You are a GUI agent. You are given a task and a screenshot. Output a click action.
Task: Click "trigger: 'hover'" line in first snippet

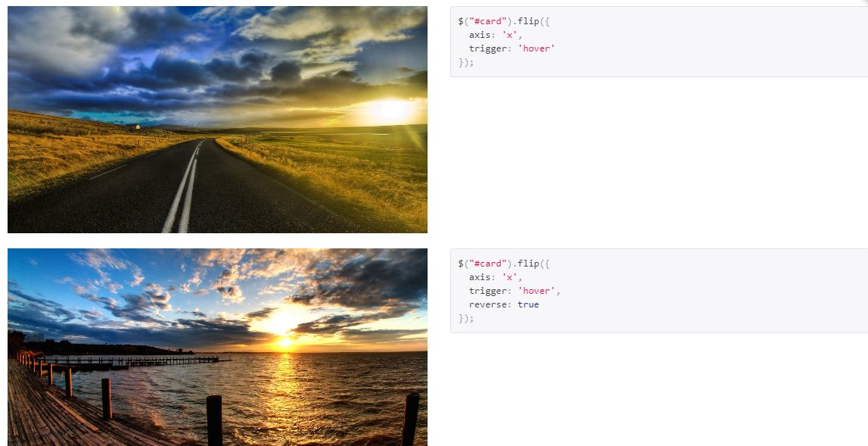(512, 48)
